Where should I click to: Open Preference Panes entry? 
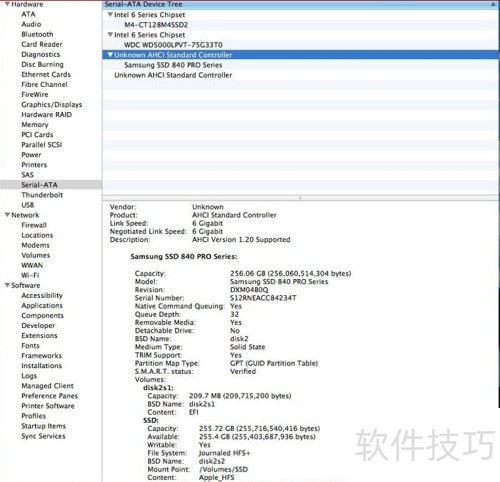pyautogui.click(x=50, y=395)
